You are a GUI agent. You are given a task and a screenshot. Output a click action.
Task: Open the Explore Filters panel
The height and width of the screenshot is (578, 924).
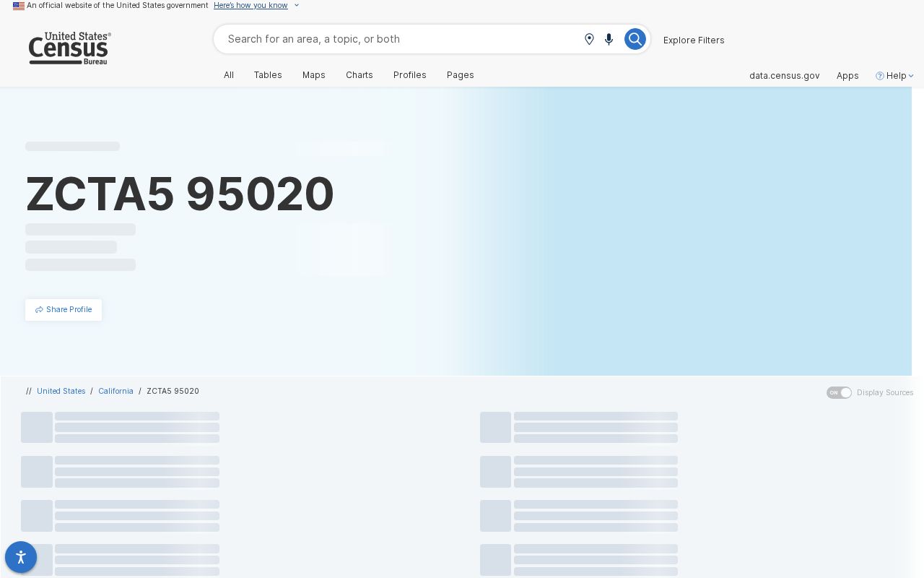coord(694,40)
